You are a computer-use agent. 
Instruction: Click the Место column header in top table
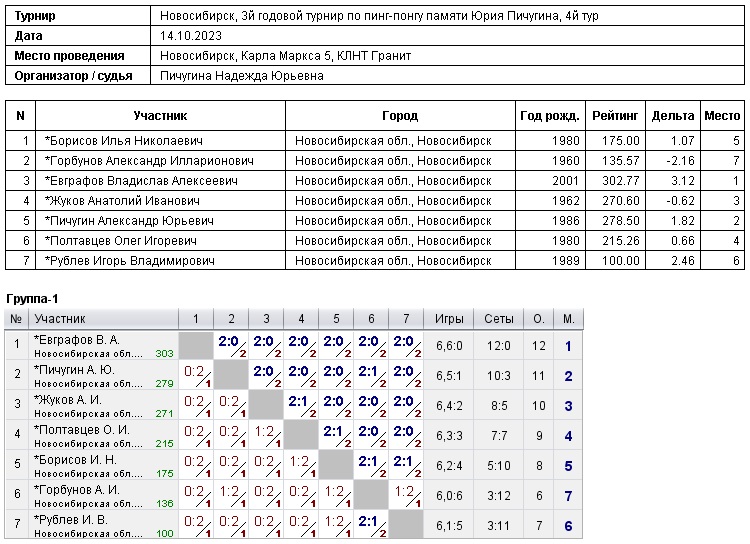722,116
